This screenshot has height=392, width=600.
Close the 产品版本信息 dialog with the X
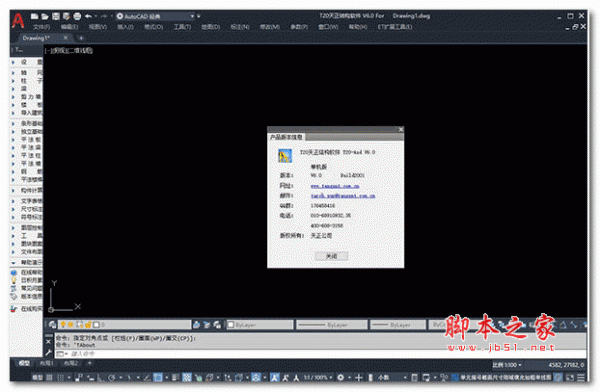click(401, 129)
